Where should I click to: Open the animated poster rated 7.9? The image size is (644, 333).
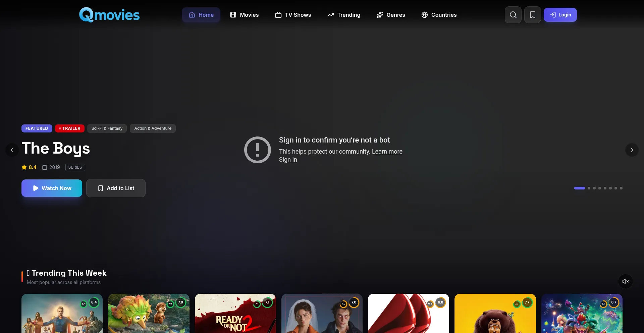coord(149,314)
